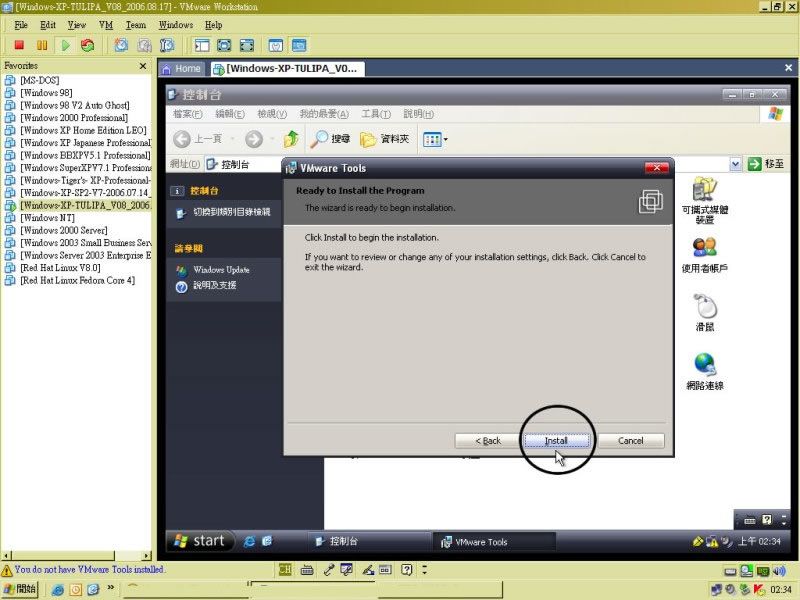This screenshot has height=600, width=800.
Task: Click the Summary view toolbar icon
Action: [x=276, y=45]
